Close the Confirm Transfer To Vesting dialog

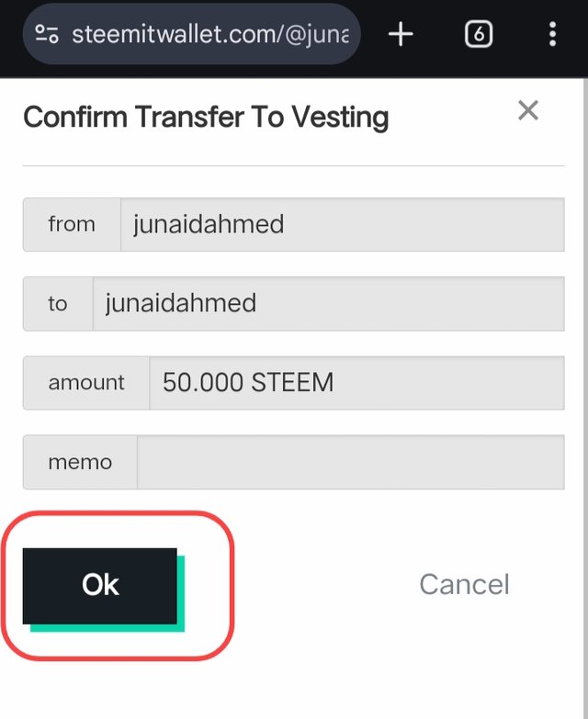[528, 110]
